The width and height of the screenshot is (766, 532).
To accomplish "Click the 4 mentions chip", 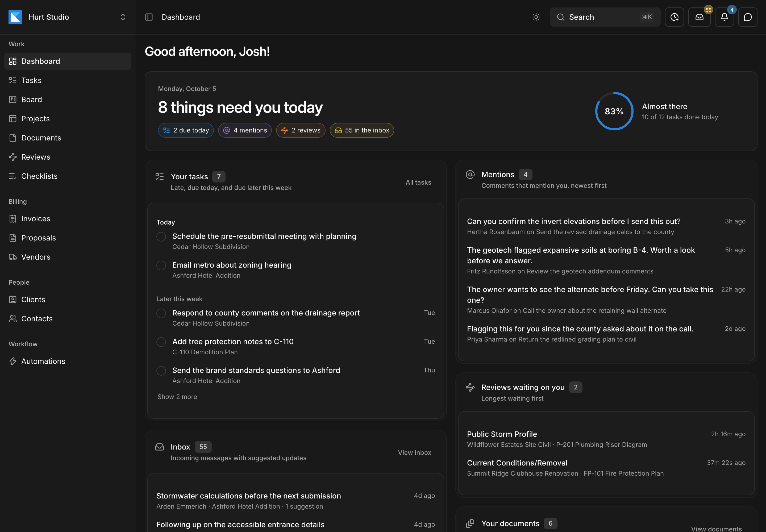I will pyautogui.click(x=245, y=130).
